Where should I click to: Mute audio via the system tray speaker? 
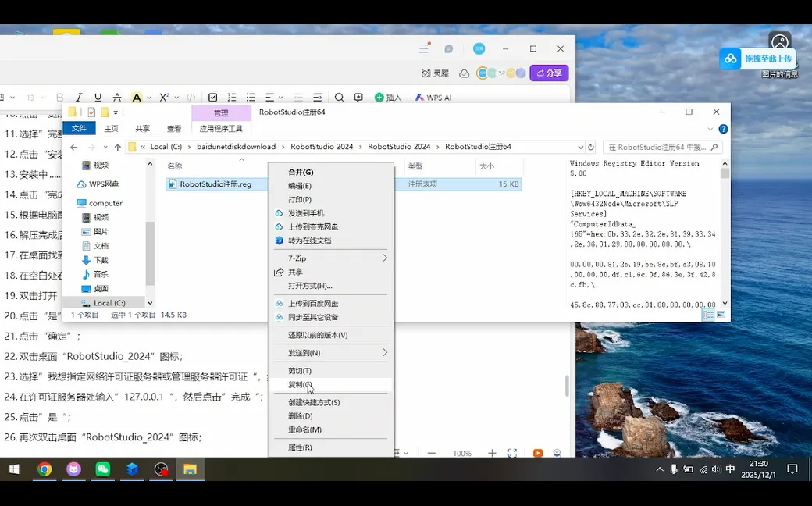pyautogui.click(x=715, y=471)
